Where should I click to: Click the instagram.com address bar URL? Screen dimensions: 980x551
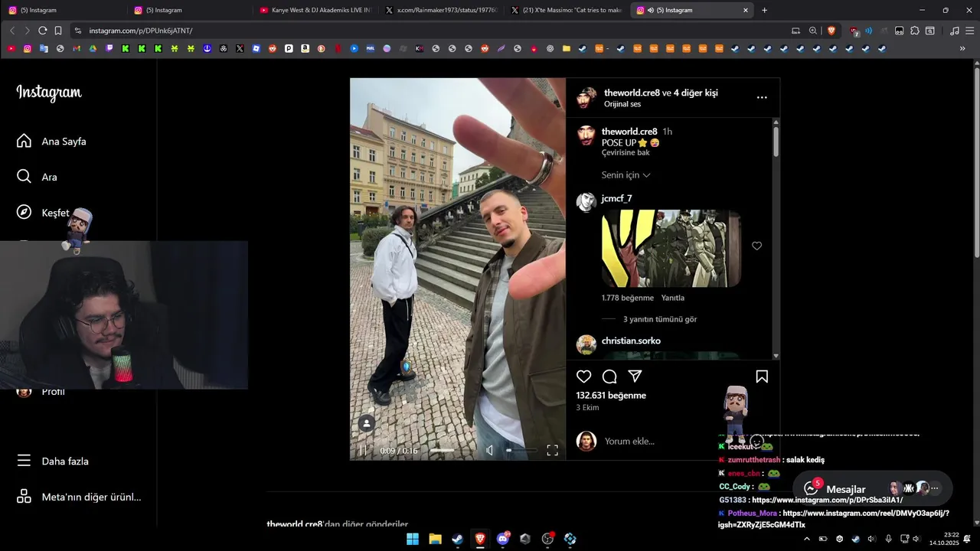[140, 31]
